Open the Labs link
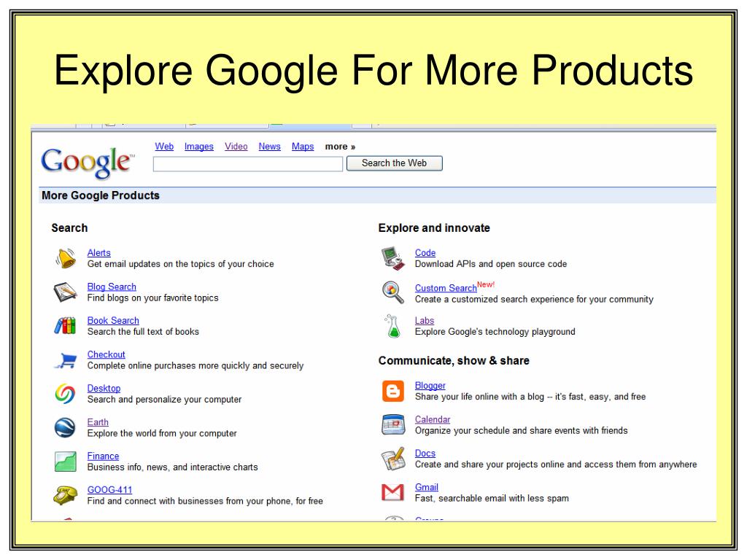Viewport: 747px width, 560px height. coord(425,321)
